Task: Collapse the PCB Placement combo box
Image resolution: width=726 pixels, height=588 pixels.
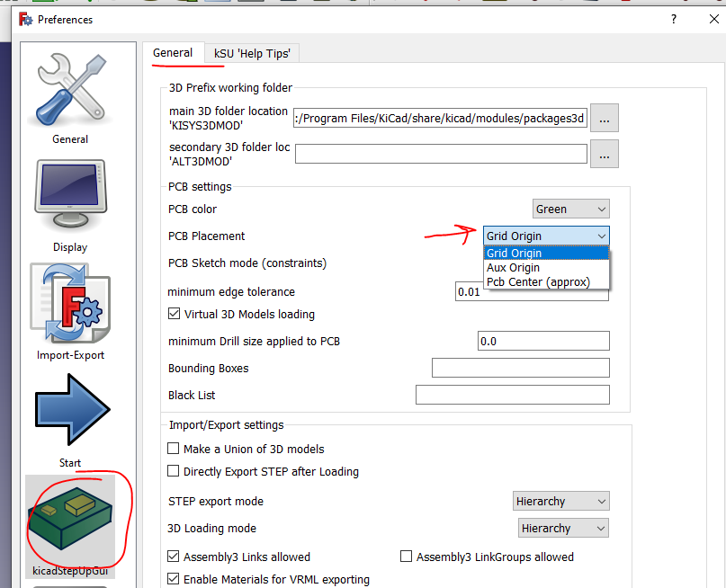Action: 546,236
